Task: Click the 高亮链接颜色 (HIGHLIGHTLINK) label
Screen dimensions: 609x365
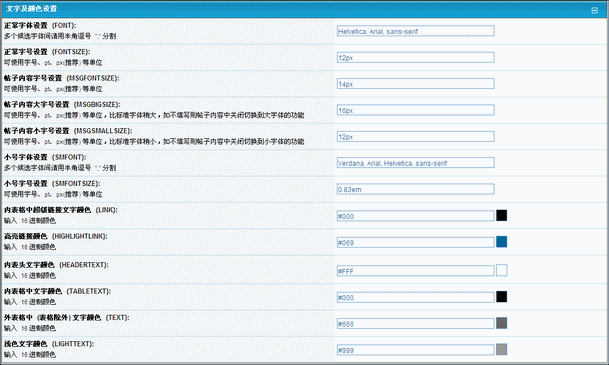Action: (56, 236)
